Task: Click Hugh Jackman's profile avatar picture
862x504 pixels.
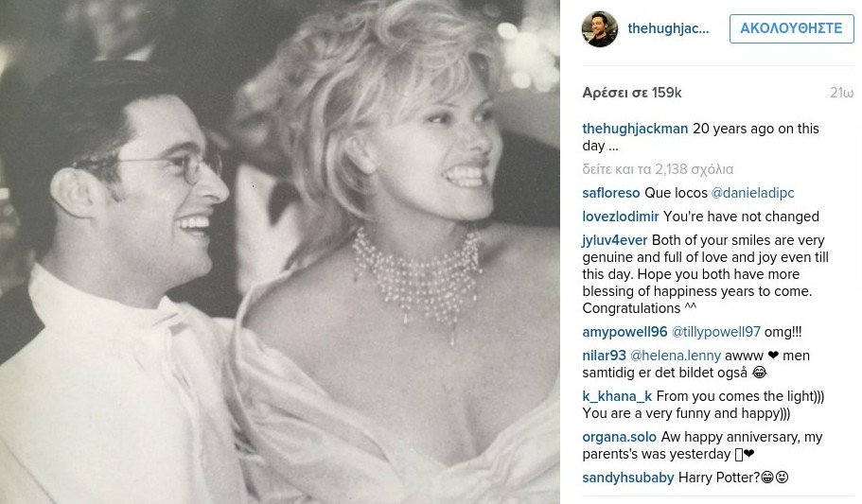Action: 599,29
